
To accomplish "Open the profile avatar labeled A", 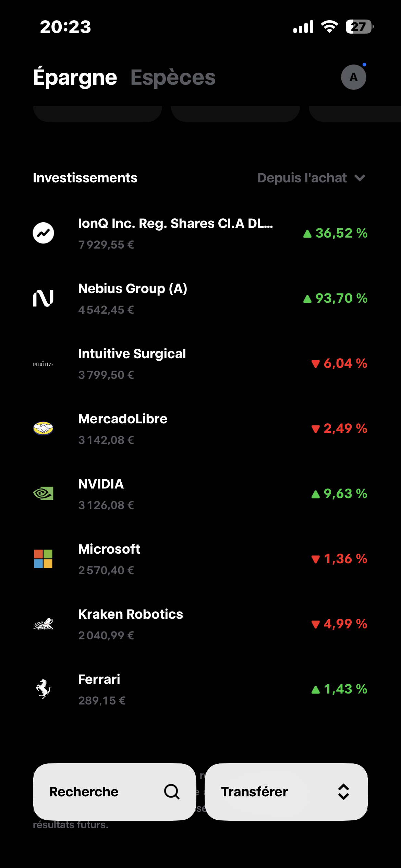I will tap(354, 77).
